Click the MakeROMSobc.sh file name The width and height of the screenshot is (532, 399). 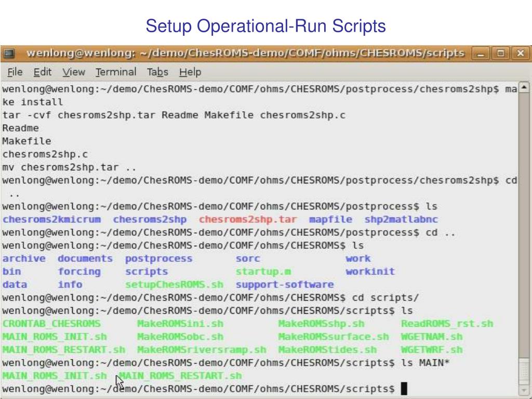(x=180, y=337)
